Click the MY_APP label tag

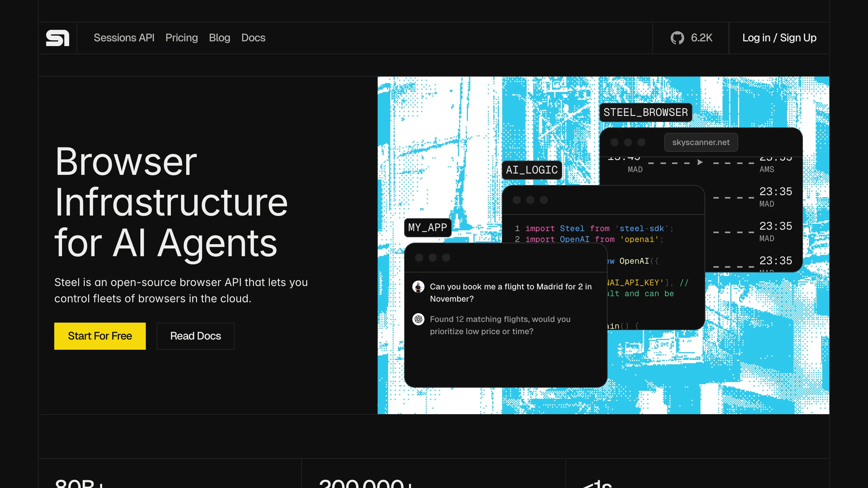(428, 228)
